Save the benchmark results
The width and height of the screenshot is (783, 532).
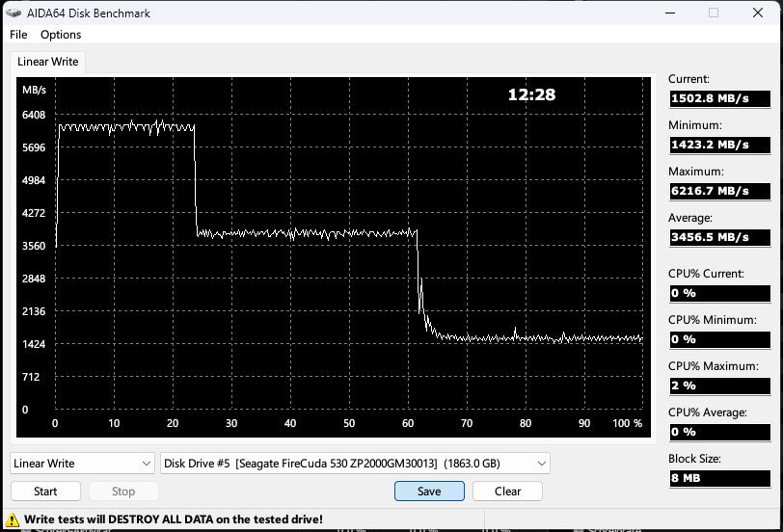429,492
